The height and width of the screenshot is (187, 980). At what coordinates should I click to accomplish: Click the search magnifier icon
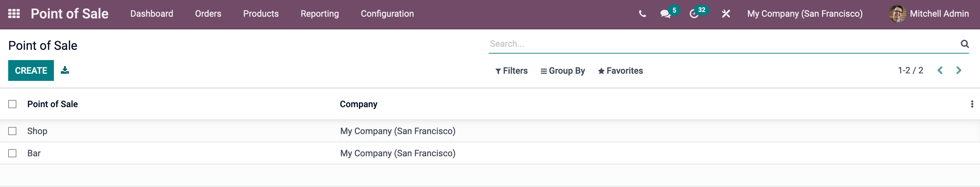(x=964, y=44)
